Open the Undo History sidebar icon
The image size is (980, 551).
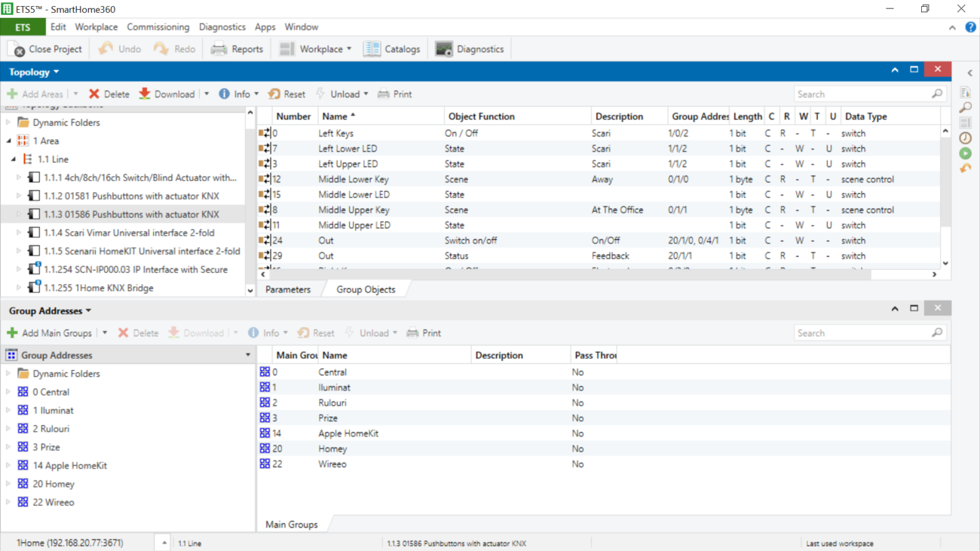pos(966,168)
